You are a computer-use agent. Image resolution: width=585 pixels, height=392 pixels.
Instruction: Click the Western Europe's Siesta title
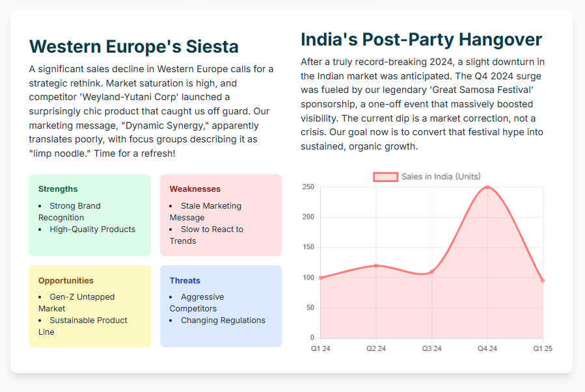(133, 47)
